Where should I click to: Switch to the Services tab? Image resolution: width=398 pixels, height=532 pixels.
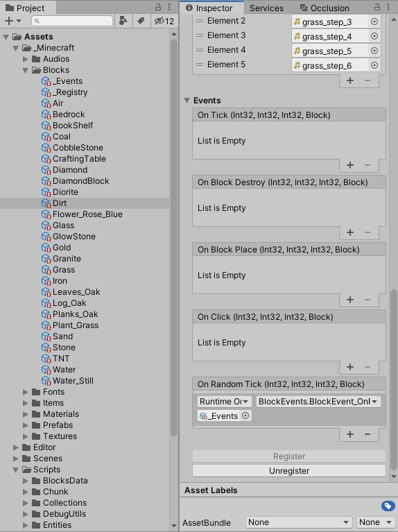click(x=266, y=8)
